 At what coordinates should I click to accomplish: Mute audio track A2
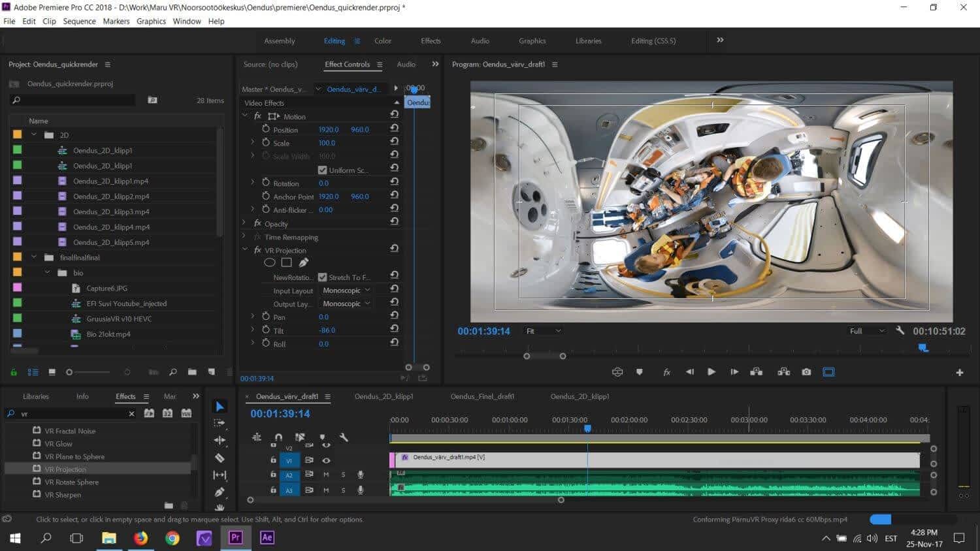(x=326, y=475)
